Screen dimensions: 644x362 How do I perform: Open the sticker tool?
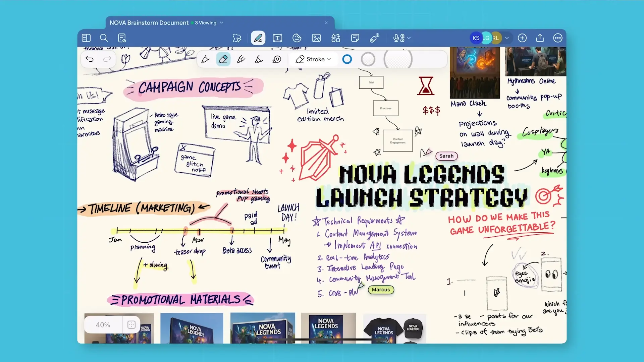pyautogui.click(x=297, y=38)
